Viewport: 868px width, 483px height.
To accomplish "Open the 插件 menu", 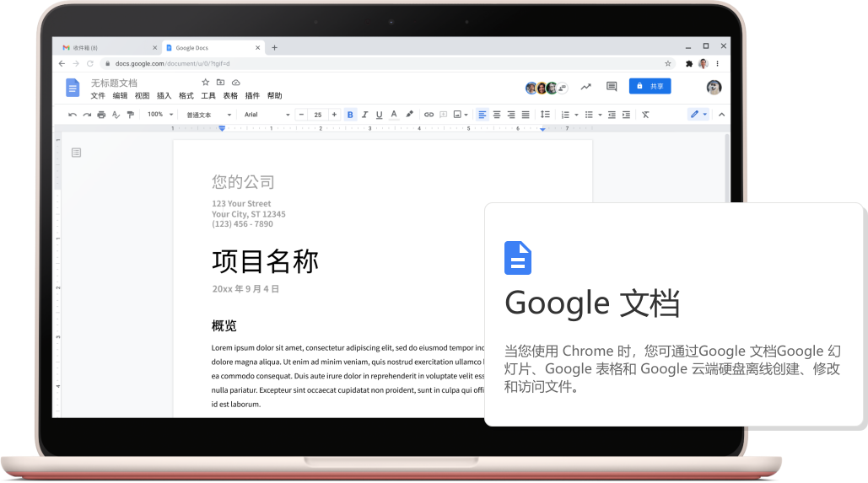I will coord(252,96).
